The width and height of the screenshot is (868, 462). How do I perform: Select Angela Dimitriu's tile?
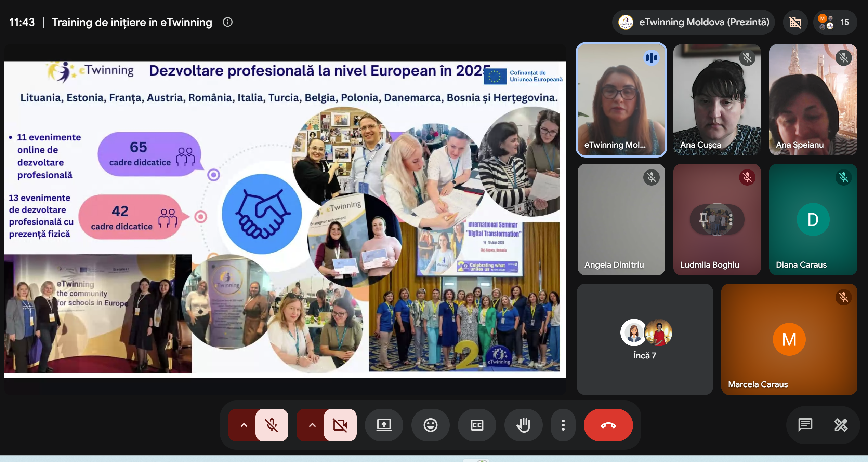point(621,219)
